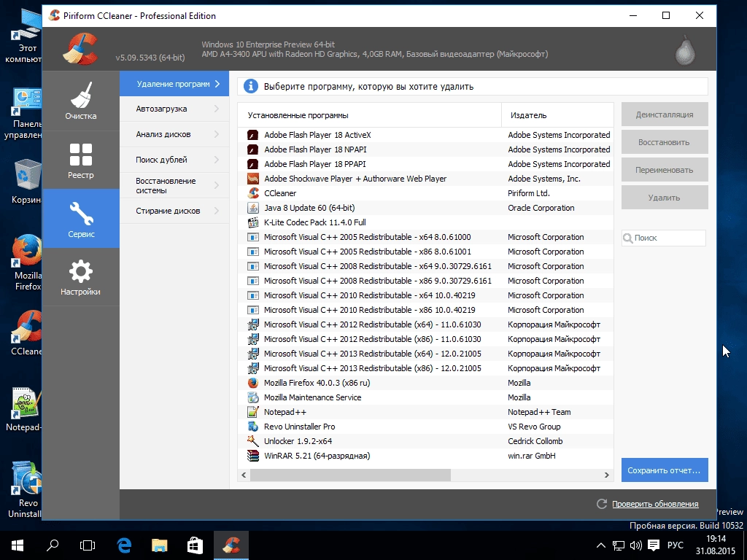Viewport: 747px width, 560px height.
Task: Click the Unlocker 1.9.2-x64 wand icon
Action: coord(253,441)
